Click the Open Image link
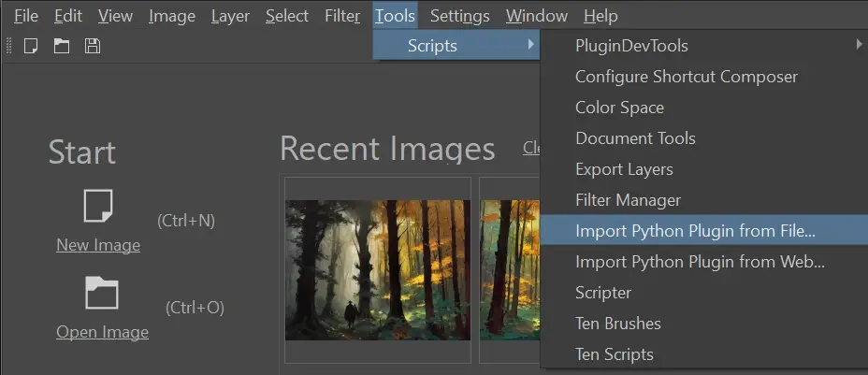This screenshot has width=868, height=375. [102, 332]
